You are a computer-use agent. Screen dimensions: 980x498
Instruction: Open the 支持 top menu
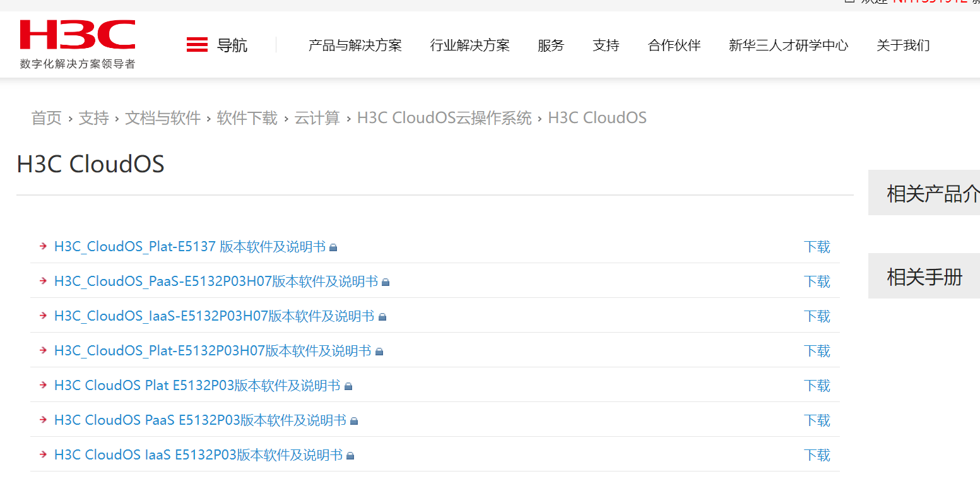point(606,45)
